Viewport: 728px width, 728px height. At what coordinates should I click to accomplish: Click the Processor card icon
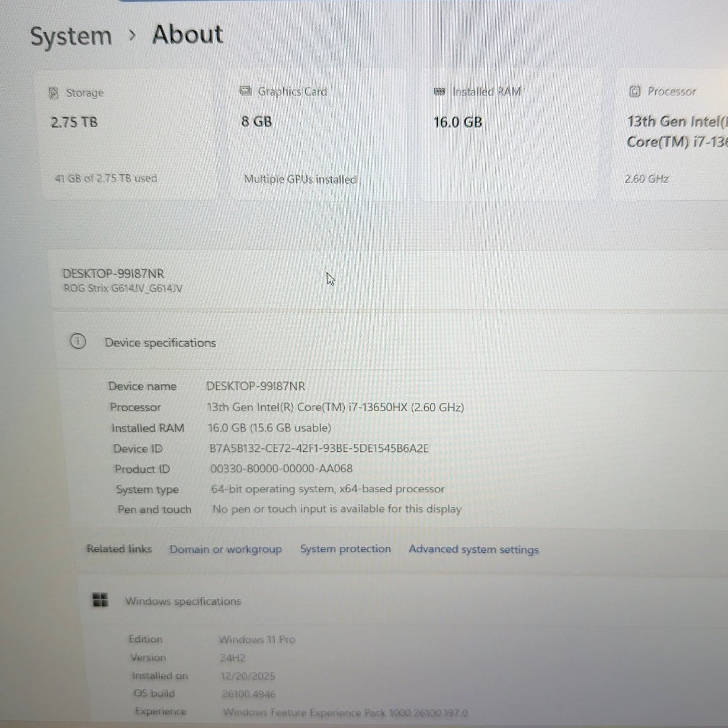[634, 91]
